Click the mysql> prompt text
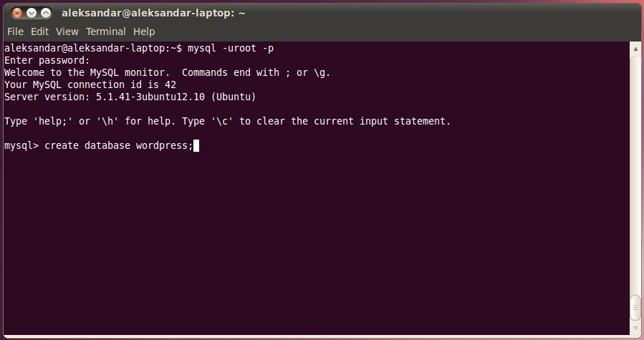The height and width of the screenshot is (340, 644). point(21,146)
